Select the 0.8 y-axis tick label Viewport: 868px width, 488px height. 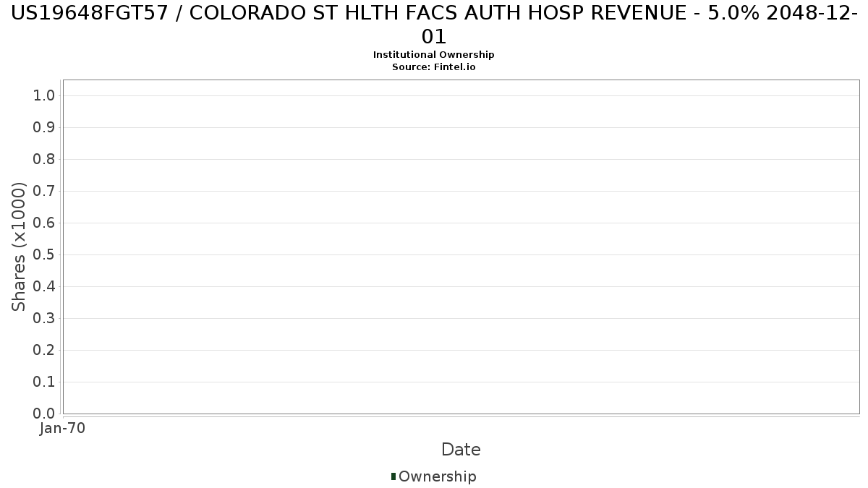point(44,159)
